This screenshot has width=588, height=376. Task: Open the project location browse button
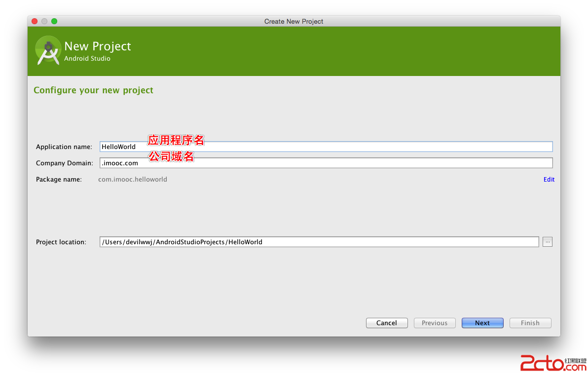coord(548,242)
